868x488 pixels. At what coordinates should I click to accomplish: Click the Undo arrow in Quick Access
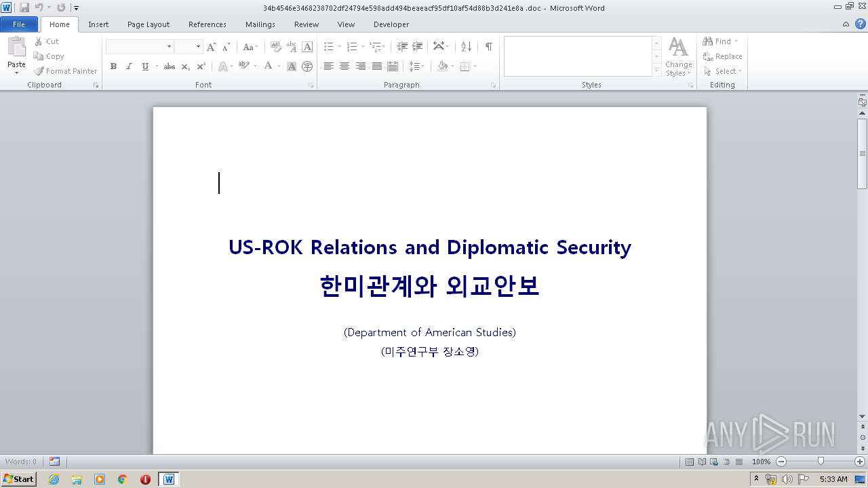coord(39,7)
